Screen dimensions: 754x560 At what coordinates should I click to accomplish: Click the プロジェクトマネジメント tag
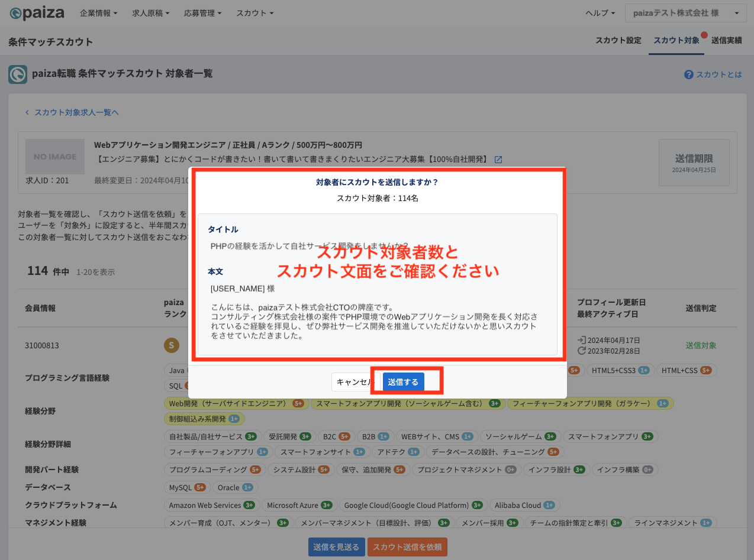pos(467,470)
